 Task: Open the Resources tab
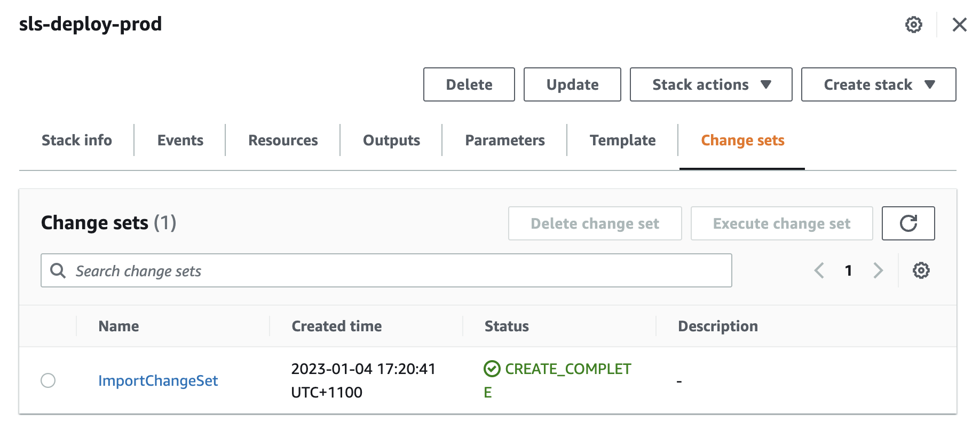[x=283, y=140]
